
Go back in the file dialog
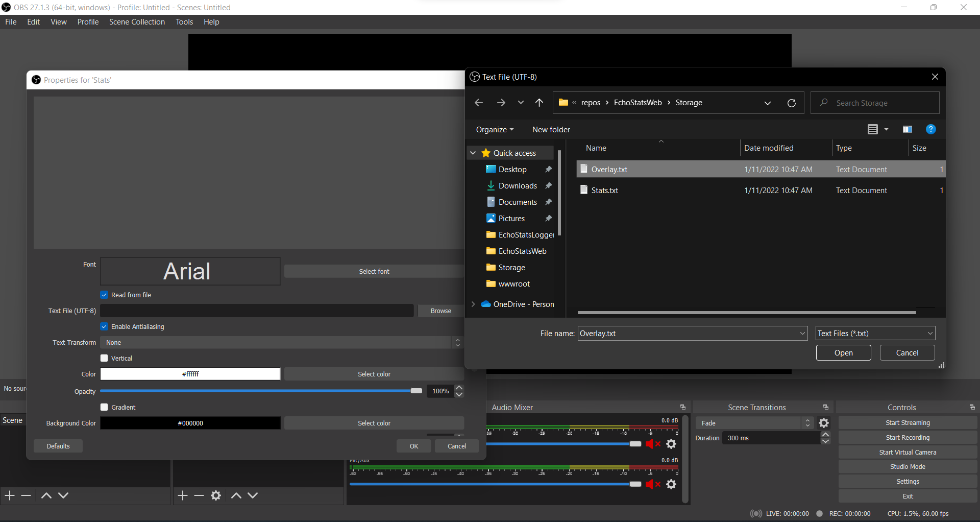pyautogui.click(x=478, y=103)
